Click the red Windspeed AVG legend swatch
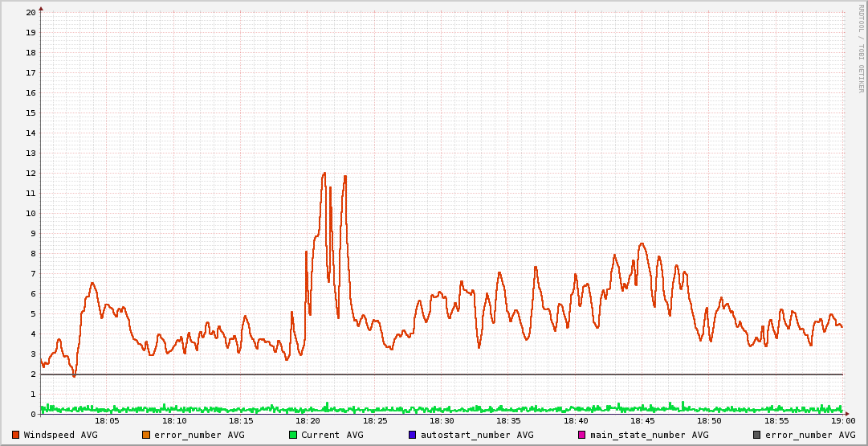868x446 pixels. [16, 435]
